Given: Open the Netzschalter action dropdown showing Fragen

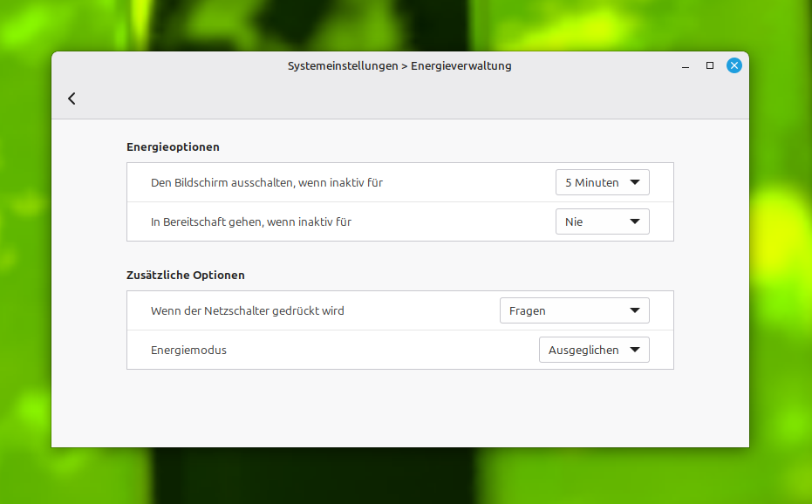Looking at the screenshot, I should click(x=574, y=310).
